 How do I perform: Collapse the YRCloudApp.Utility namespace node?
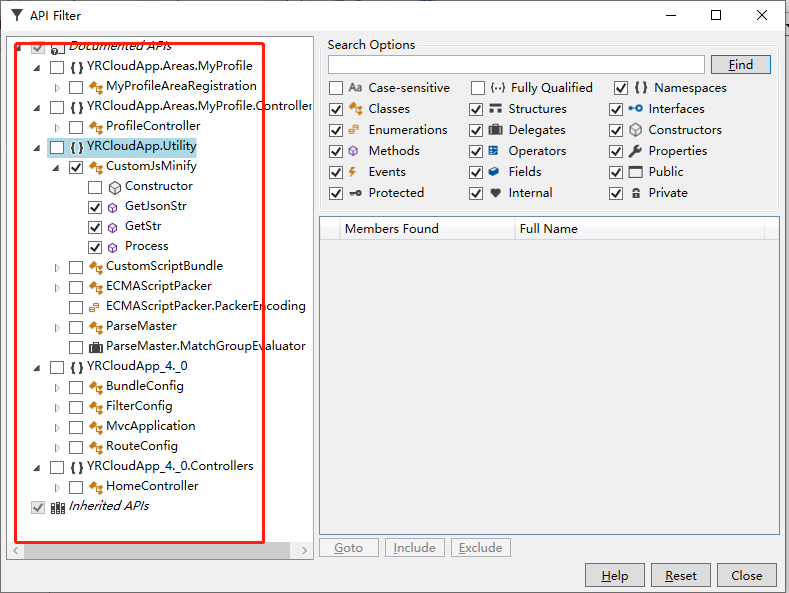[38, 147]
